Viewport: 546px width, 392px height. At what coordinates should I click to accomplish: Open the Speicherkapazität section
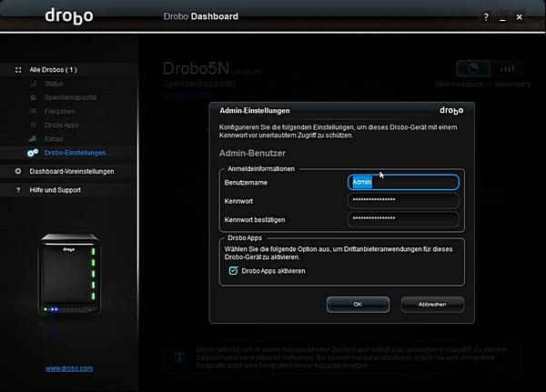click(71, 97)
